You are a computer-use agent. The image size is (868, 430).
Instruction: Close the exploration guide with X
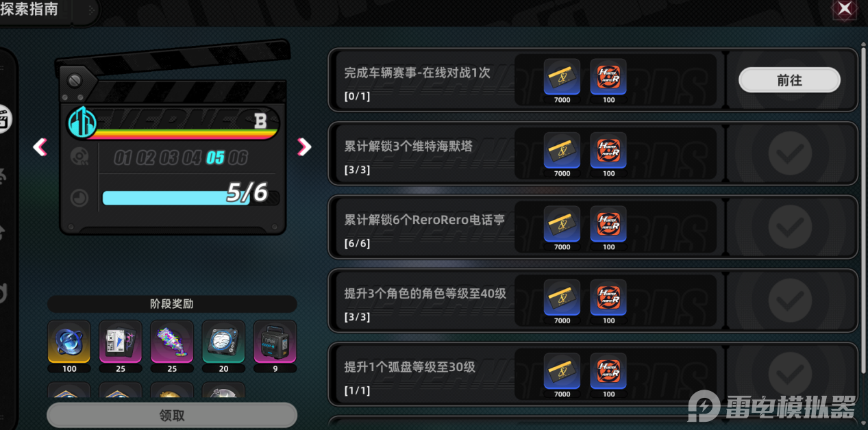point(845,9)
